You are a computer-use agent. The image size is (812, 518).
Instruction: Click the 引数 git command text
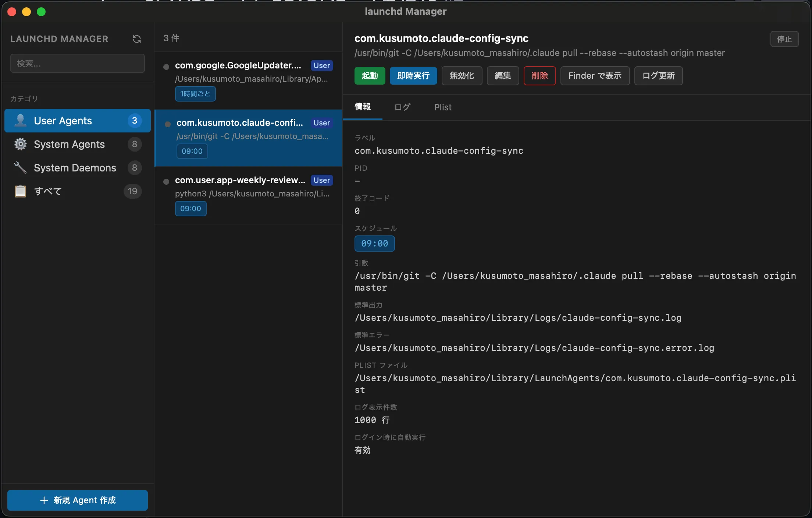click(575, 282)
